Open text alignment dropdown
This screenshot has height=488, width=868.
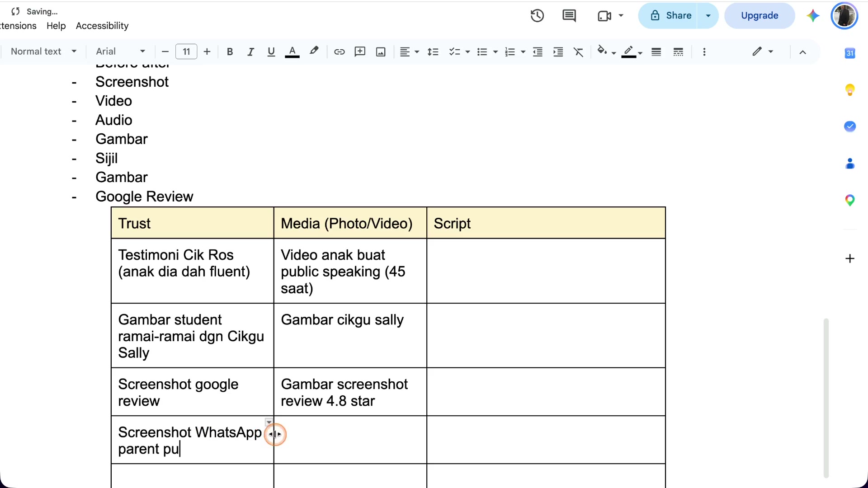(x=410, y=52)
